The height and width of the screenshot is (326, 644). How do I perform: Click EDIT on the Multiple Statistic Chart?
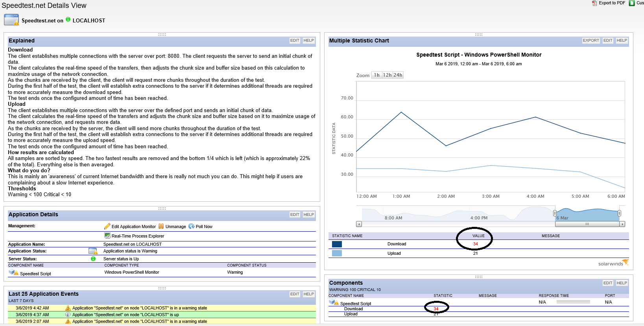[608, 41]
